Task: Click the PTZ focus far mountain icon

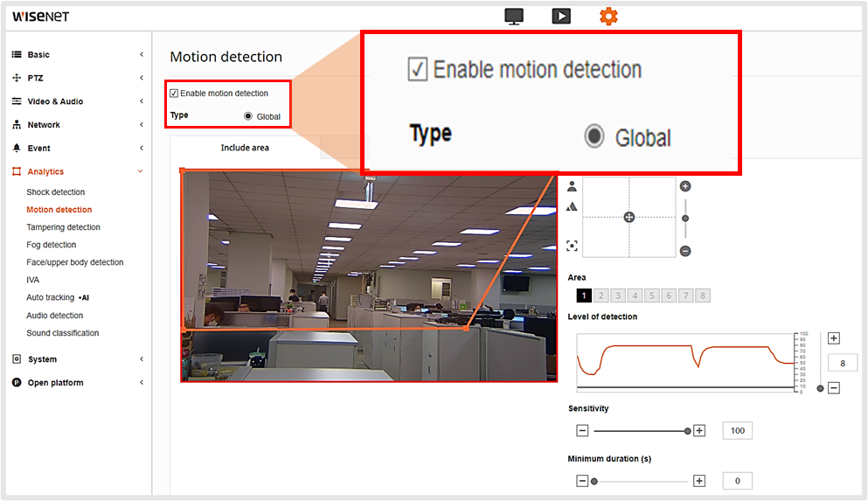Action: pyautogui.click(x=572, y=207)
